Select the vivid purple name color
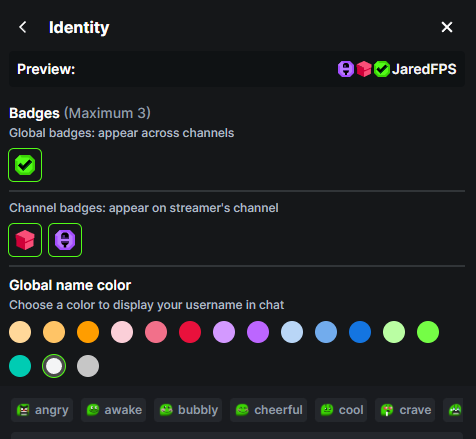The width and height of the screenshot is (476, 439). [x=258, y=332]
